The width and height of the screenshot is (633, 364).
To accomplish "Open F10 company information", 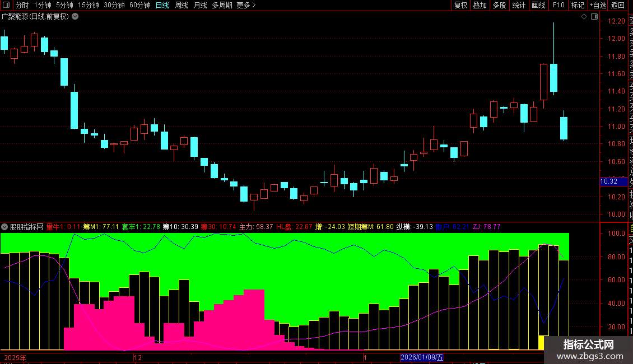I will tap(558, 5).
